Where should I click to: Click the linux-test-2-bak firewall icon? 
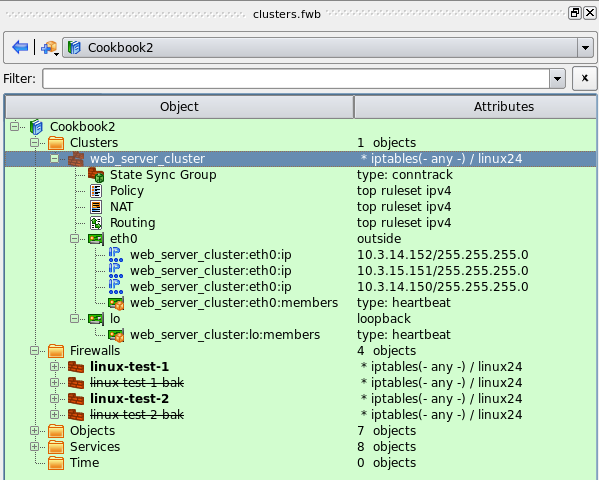pyautogui.click(x=76, y=415)
